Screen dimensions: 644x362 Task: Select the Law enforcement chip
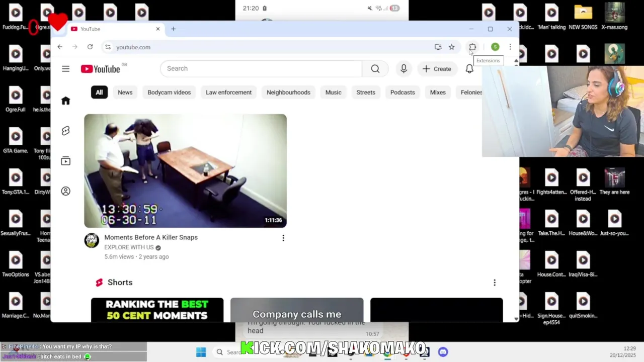228,93
